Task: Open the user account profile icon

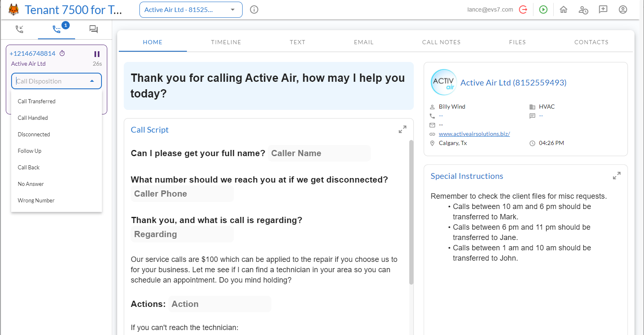Action: [x=623, y=9]
